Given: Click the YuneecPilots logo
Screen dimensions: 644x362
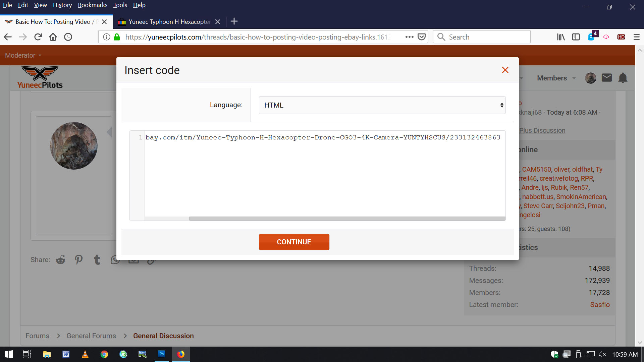Looking at the screenshot, I should 40,77.
